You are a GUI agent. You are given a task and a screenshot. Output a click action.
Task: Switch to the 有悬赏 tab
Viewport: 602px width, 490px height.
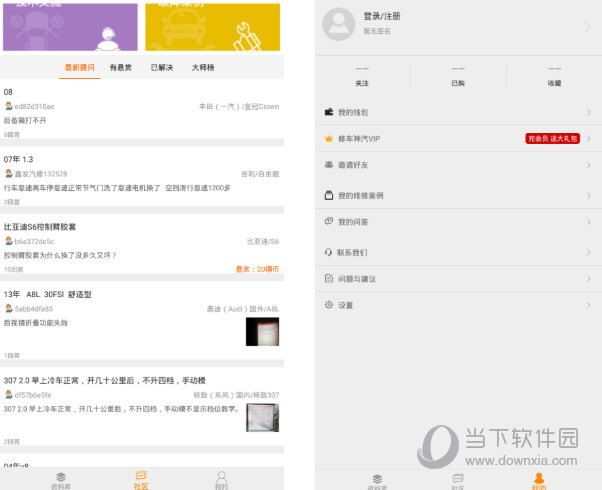121,68
